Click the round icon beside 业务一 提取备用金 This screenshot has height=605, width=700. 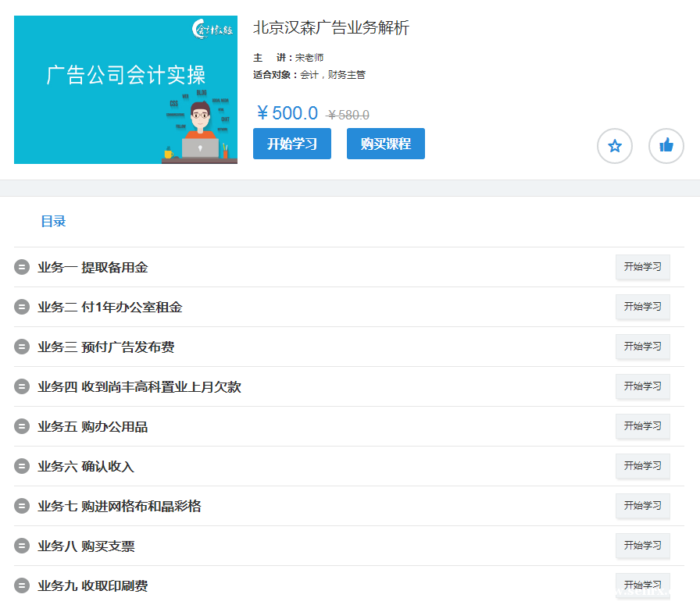click(22, 268)
